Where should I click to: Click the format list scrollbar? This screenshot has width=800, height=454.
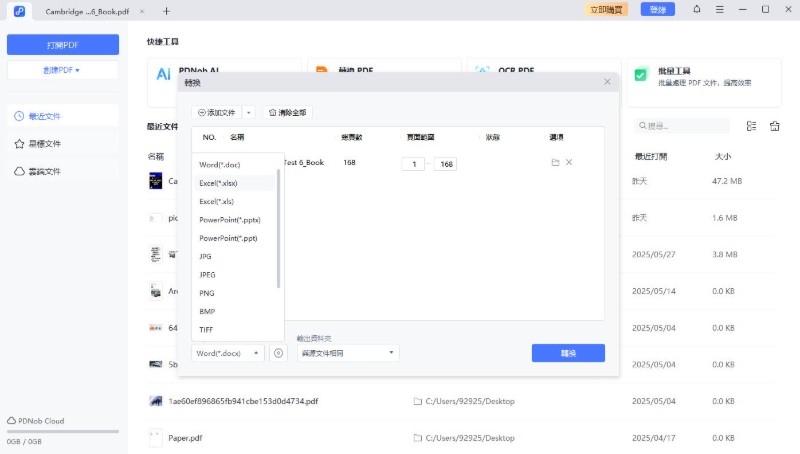(x=279, y=229)
